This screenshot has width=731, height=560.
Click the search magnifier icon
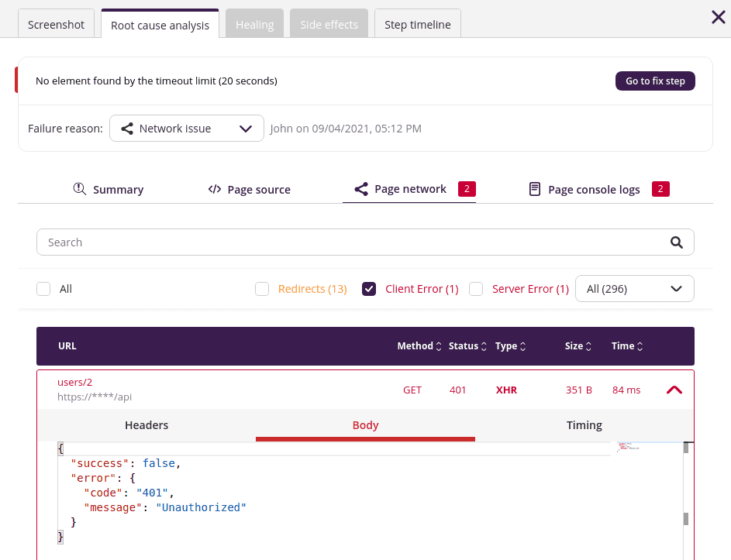[676, 242]
